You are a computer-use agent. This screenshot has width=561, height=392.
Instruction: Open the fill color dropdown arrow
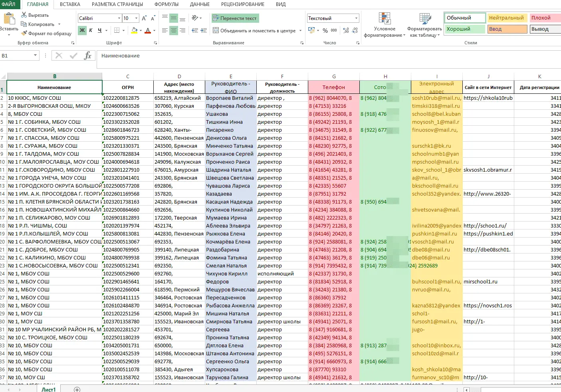pyautogui.click(x=141, y=30)
